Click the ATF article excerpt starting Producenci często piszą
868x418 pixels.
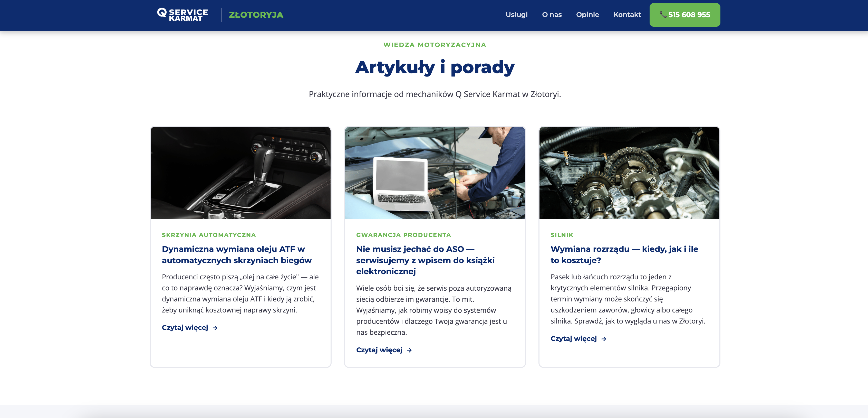[240, 293]
